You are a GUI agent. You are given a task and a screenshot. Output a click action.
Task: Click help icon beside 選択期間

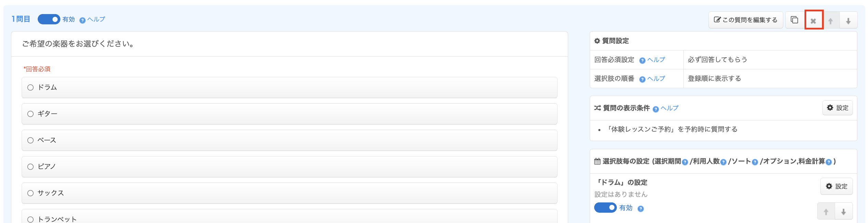point(685,162)
